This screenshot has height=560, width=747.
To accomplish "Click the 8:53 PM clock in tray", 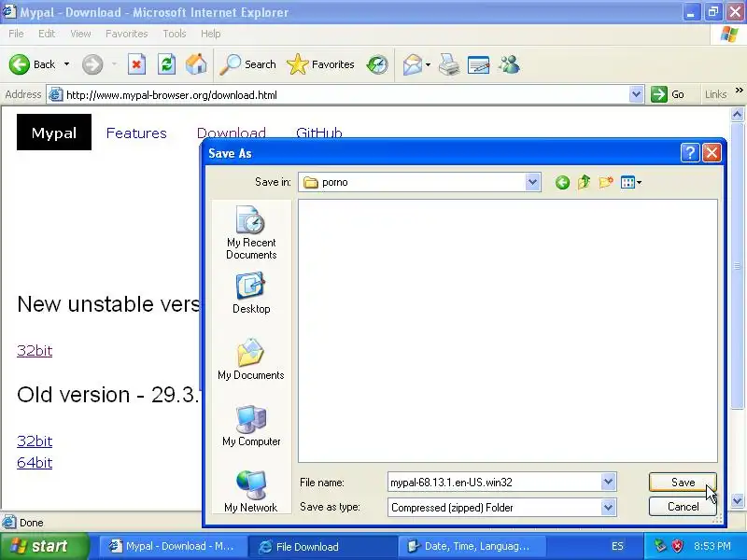I will tap(712, 546).
